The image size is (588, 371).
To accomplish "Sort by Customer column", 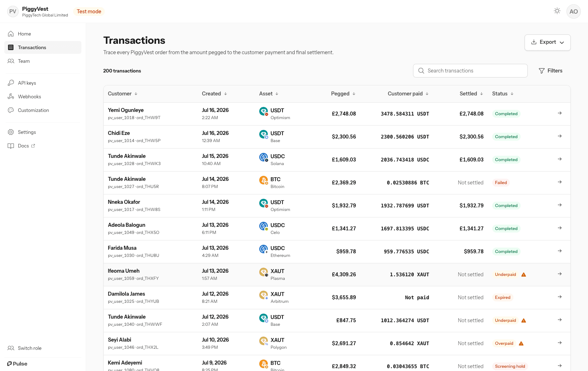I will coord(123,94).
